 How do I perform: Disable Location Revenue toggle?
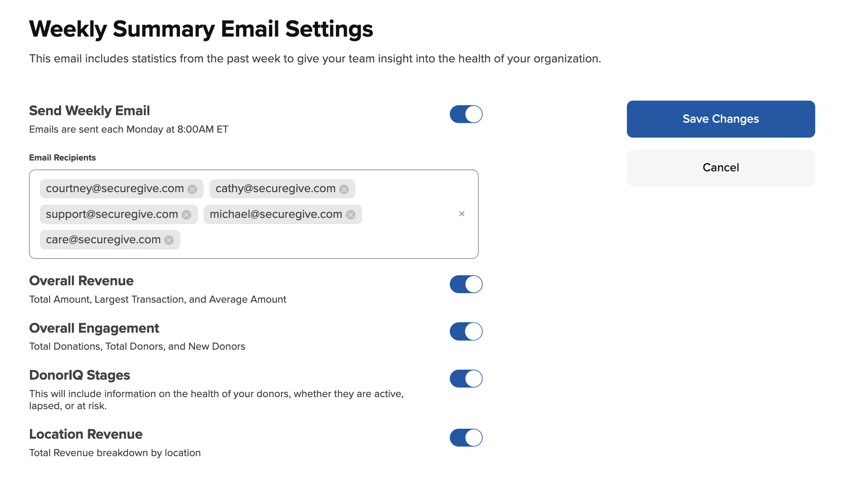pos(466,437)
